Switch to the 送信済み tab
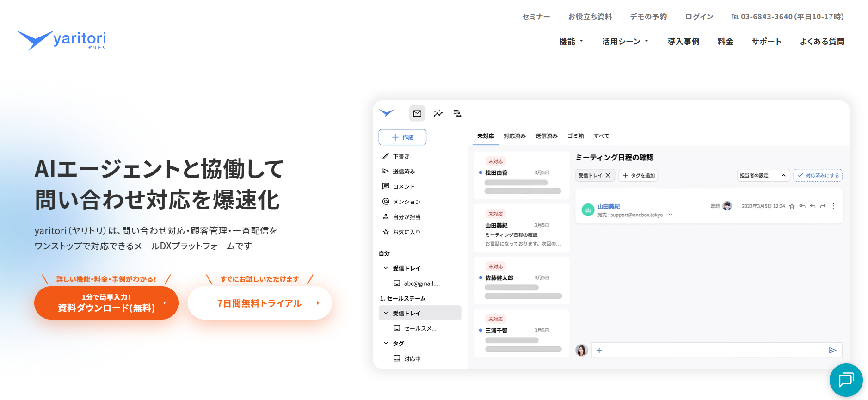The height and width of the screenshot is (400, 868). [x=547, y=136]
